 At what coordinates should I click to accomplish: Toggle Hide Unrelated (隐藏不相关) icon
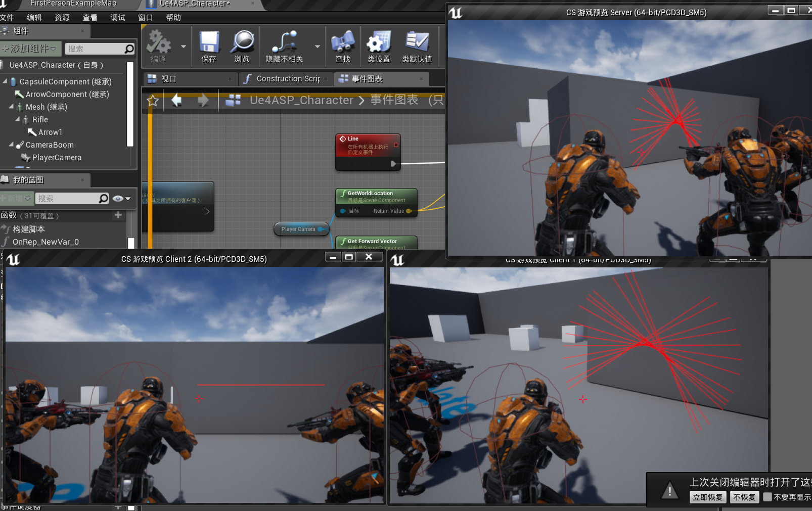pyautogui.click(x=284, y=42)
